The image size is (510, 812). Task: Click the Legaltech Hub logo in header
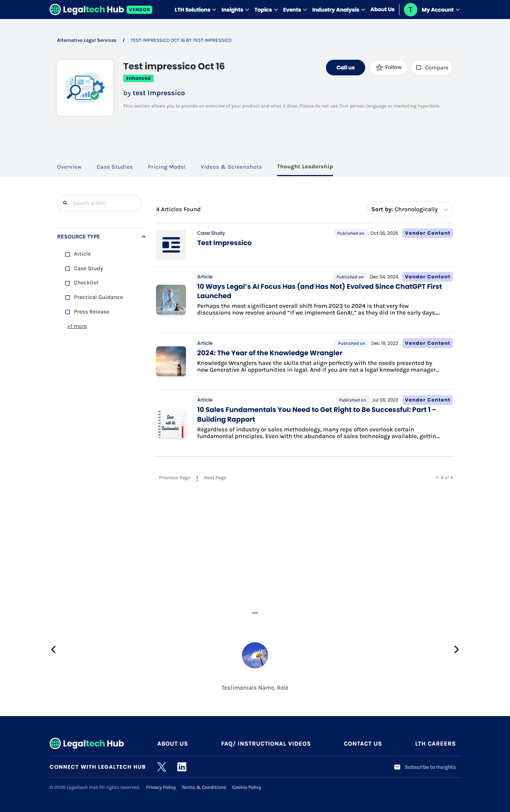[87, 9]
